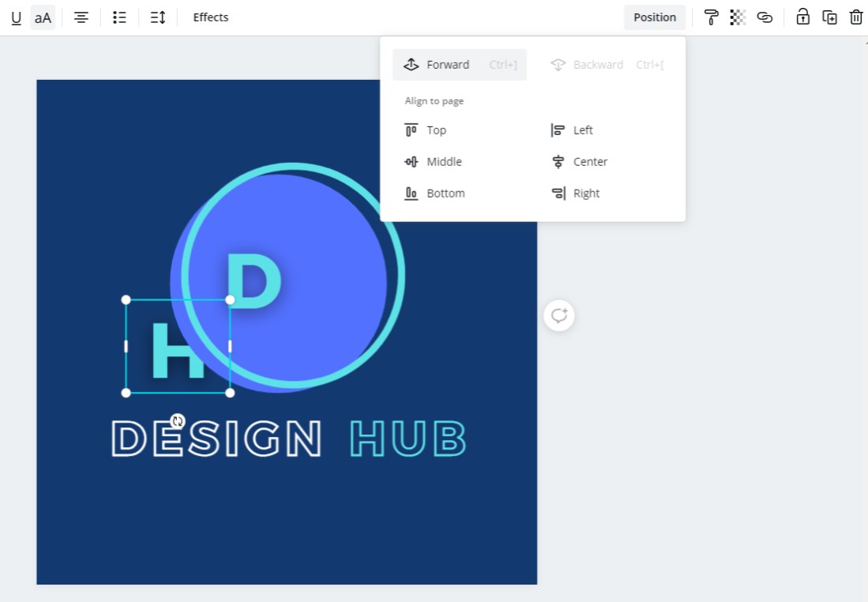Click the link chain icon
The image size is (868, 602).
pos(765,17)
